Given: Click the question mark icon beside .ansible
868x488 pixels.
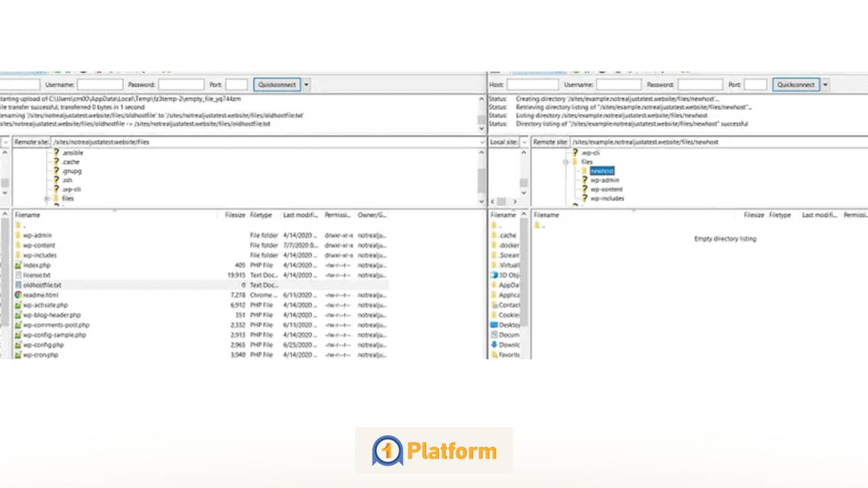Looking at the screenshot, I should coord(56,153).
